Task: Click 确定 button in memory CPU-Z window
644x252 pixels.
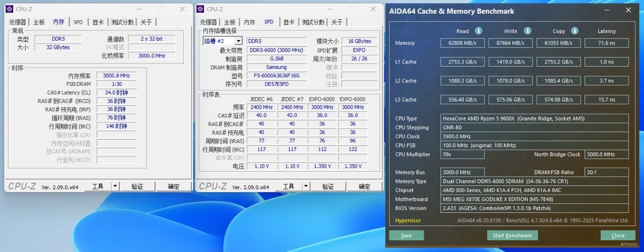Action: (x=174, y=186)
